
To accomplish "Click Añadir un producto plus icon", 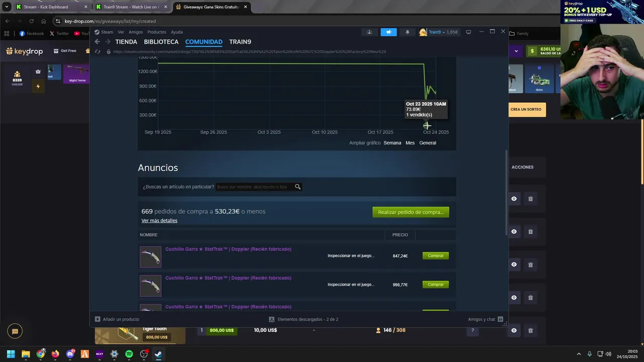I will tap(98, 319).
